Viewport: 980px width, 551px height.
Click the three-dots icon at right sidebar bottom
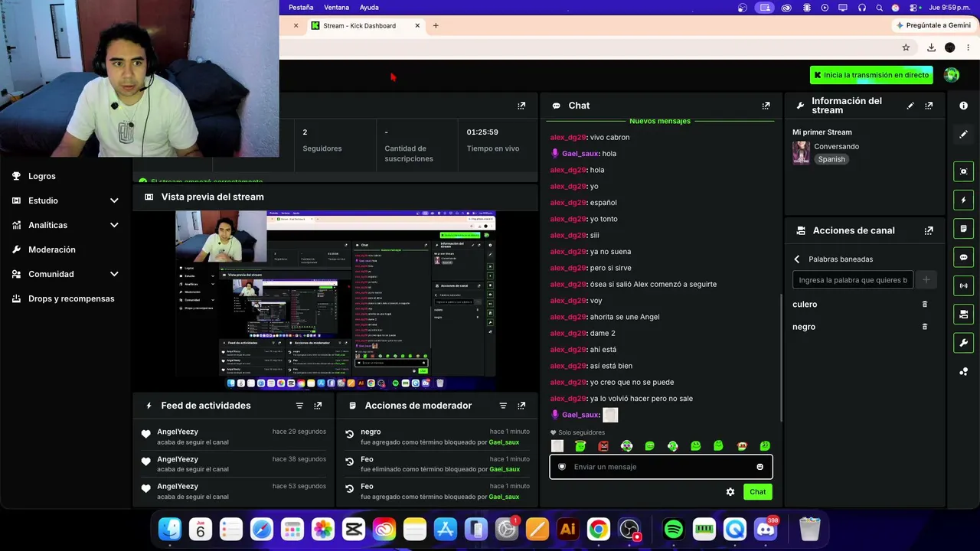coord(964,372)
